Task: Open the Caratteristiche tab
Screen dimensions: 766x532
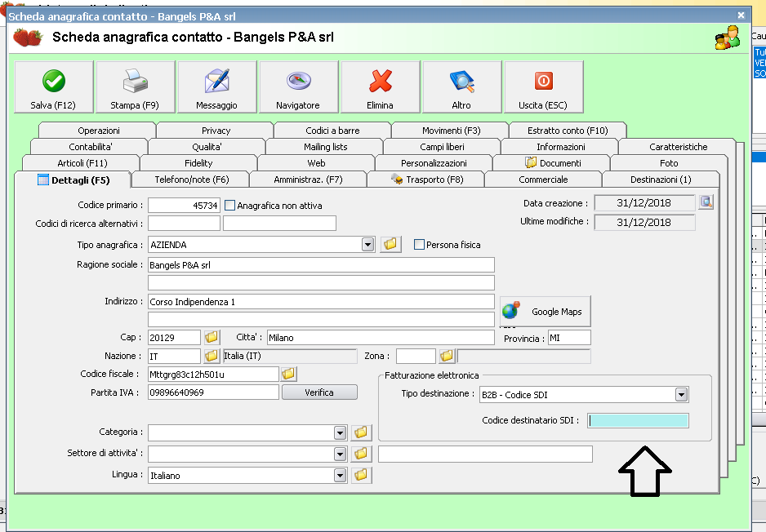Action: (678, 147)
